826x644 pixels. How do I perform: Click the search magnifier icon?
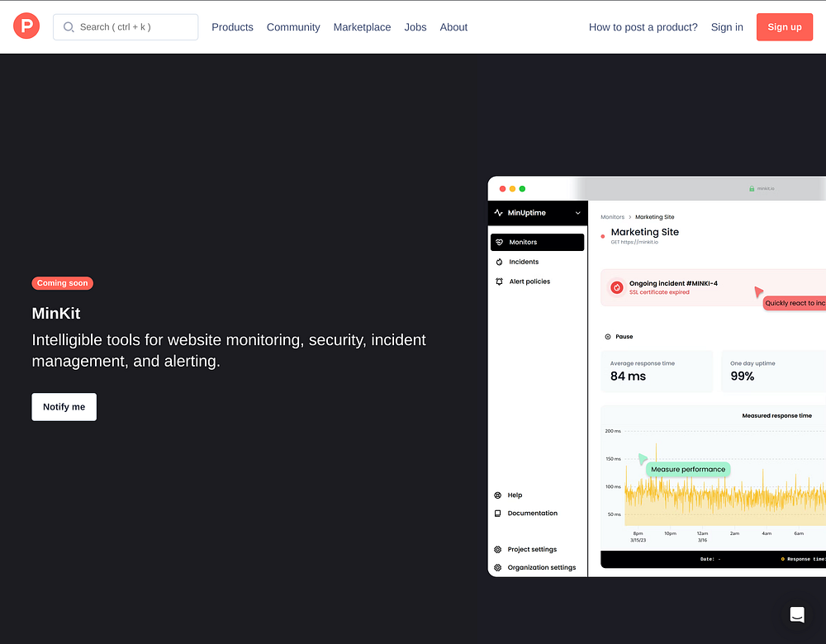69,27
